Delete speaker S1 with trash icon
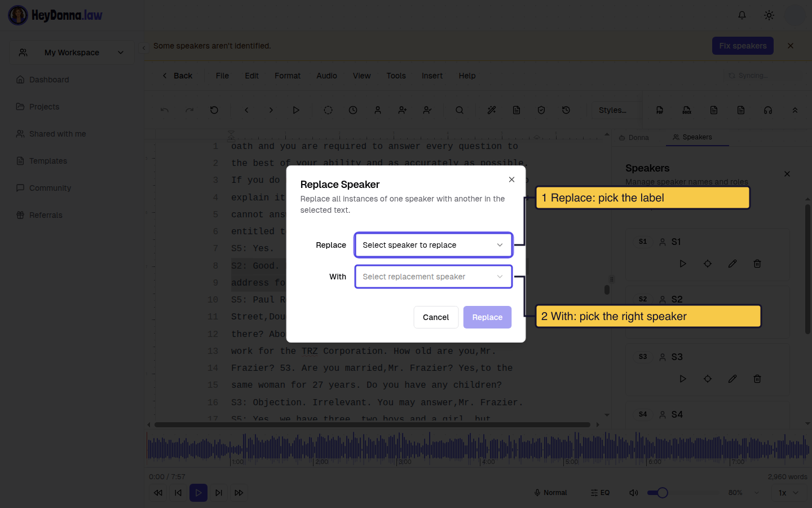812x508 pixels. point(757,264)
